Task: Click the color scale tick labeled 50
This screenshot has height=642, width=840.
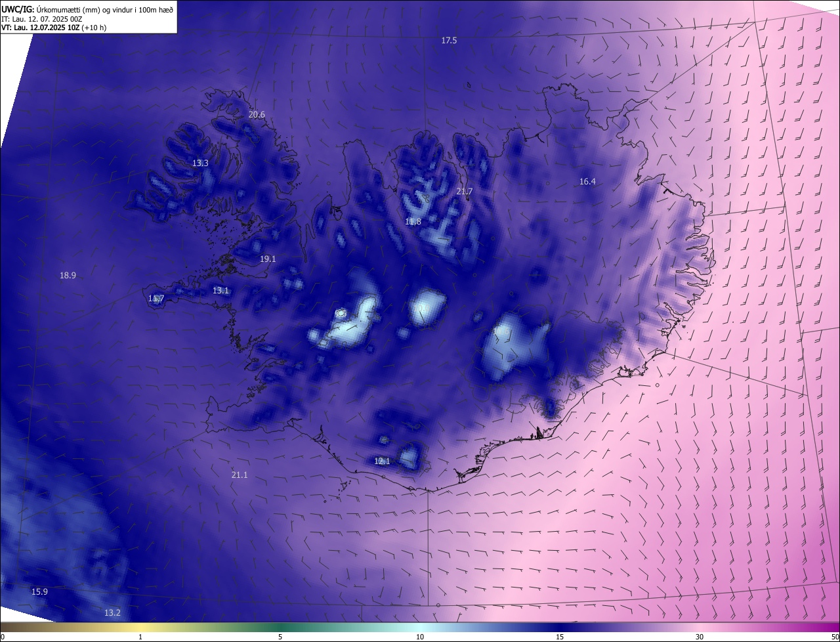Action: (835, 637)
